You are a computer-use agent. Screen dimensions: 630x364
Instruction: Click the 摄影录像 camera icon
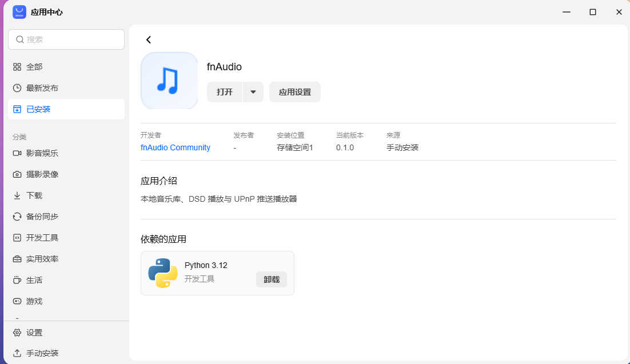pyautogui.click(x=17, y=174)
